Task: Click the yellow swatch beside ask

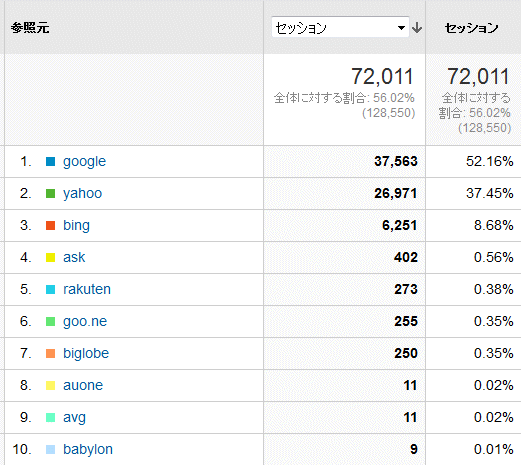Action: tap(50, 258)
